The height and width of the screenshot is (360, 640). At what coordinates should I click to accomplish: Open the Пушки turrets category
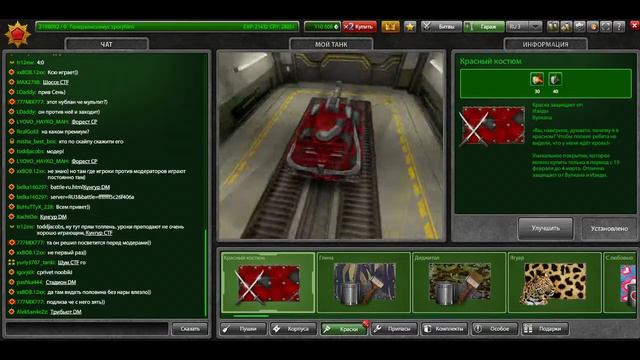(x=243, y=329)
